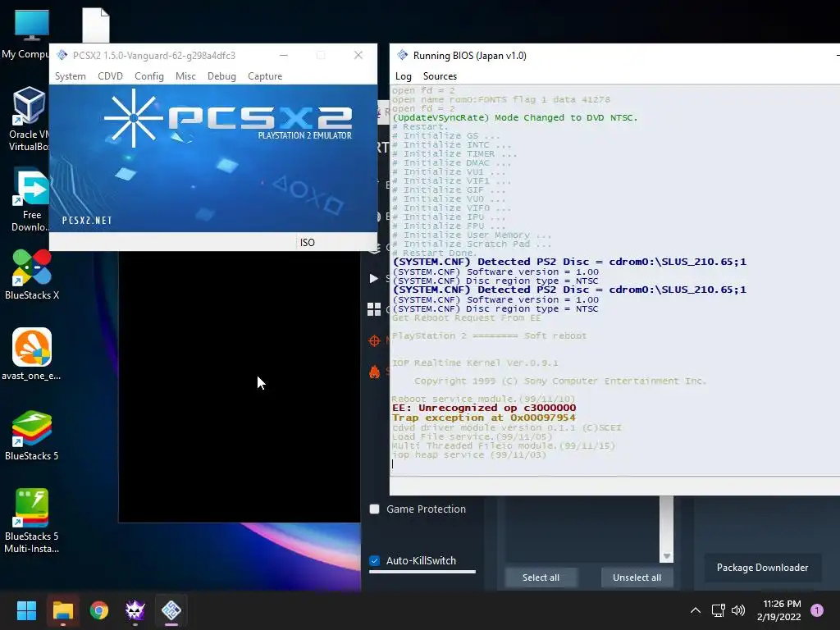The height and width of the screenshot is (630, 840).
Task: Close the PCSX2 main window
Action: click(358, 55)
